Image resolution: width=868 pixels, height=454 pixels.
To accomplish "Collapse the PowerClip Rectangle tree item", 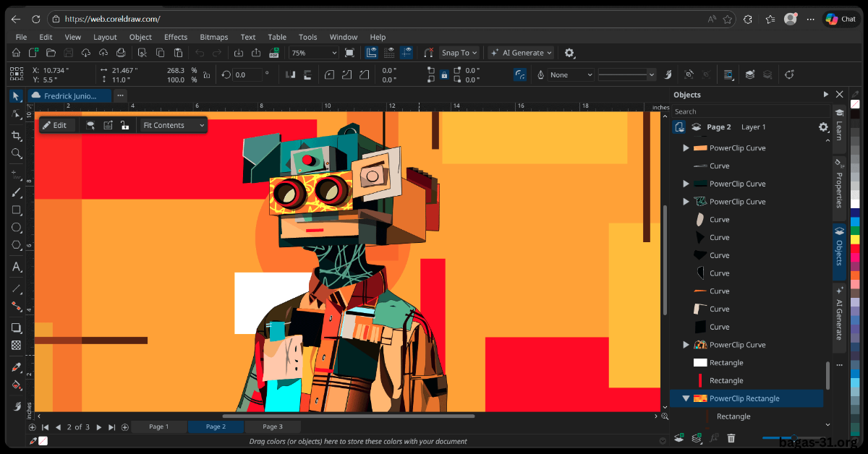I will point(686,398).
